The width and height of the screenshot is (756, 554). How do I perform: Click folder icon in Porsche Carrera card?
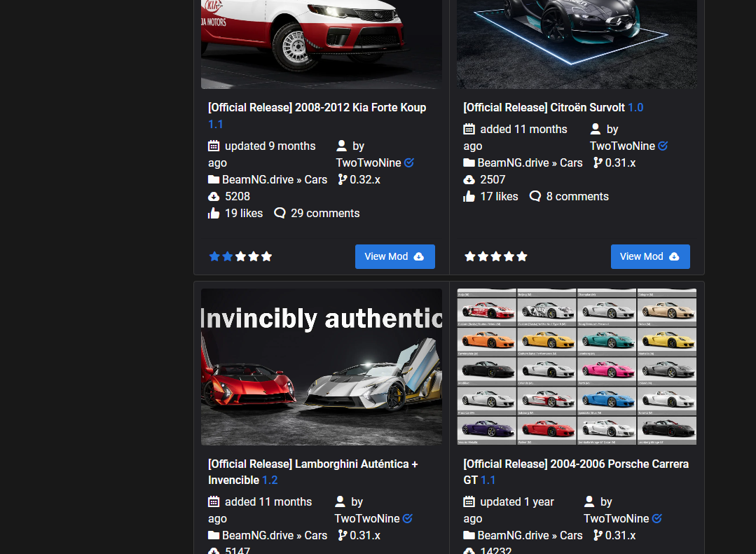pyautogui.click(x=469, y=535)
